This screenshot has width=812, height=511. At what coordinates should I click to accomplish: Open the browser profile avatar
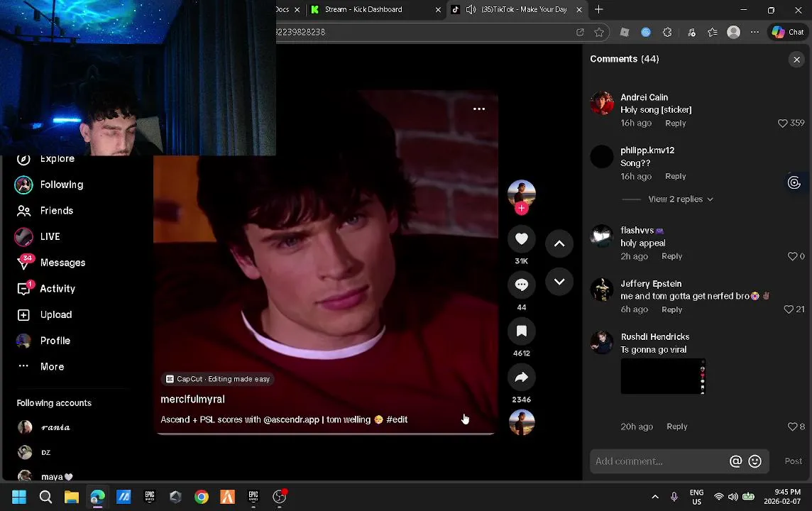733,32
